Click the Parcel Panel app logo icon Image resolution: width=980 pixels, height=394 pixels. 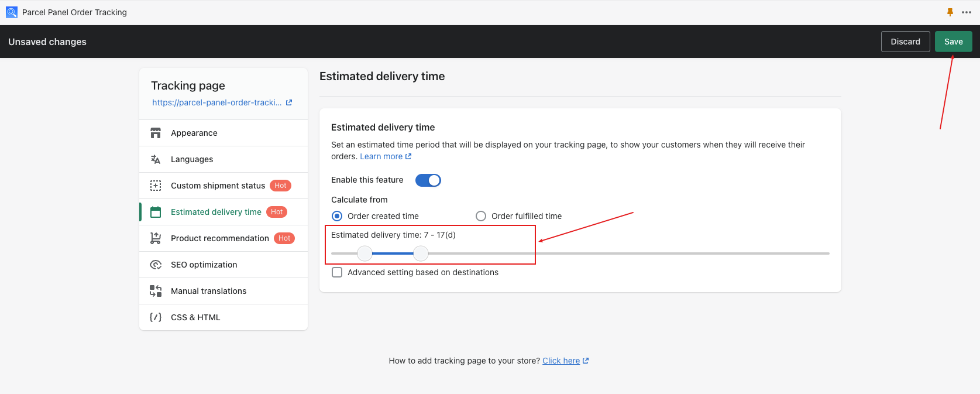pos(12,12)
